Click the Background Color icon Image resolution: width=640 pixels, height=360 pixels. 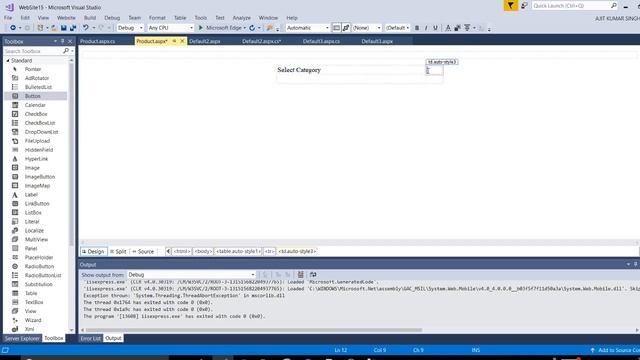(x=458, y=28)
